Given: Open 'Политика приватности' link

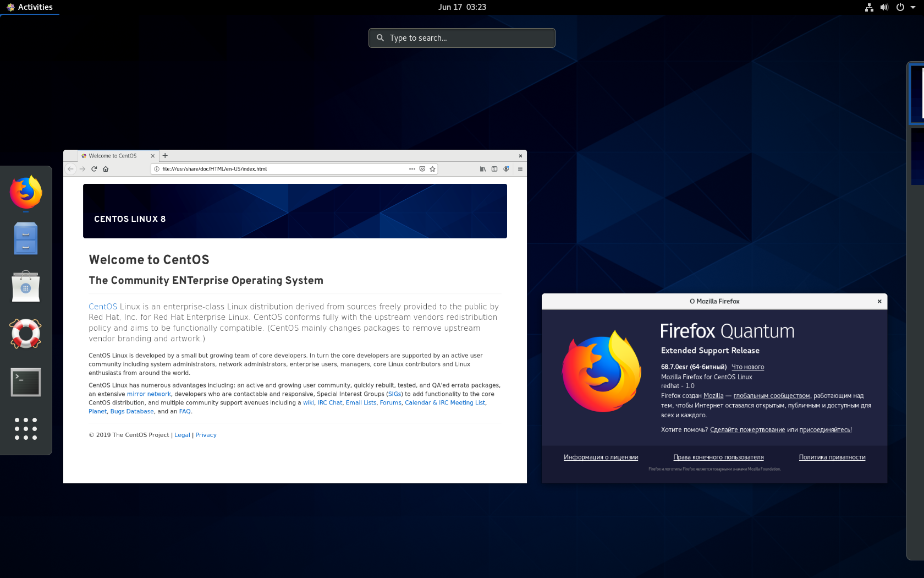Looking at the screenshot, I should [x=832, y=457].
